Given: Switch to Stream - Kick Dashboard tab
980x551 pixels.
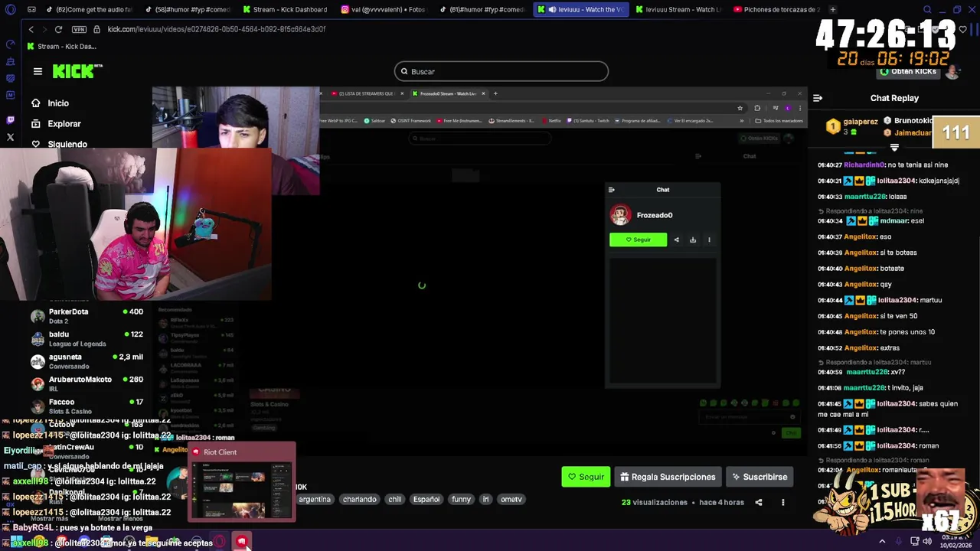Looking at the screenshot, I should 285,9.
